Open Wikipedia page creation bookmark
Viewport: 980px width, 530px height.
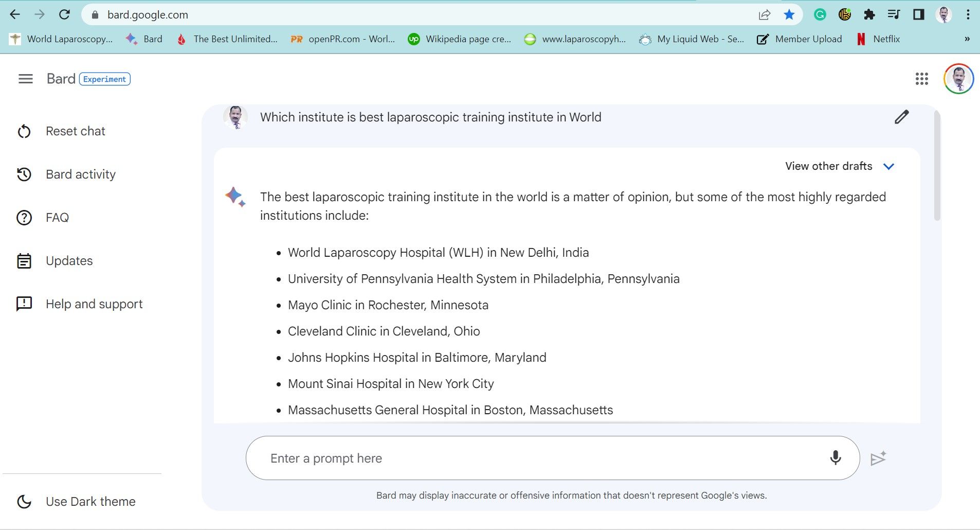click(459, 39)
